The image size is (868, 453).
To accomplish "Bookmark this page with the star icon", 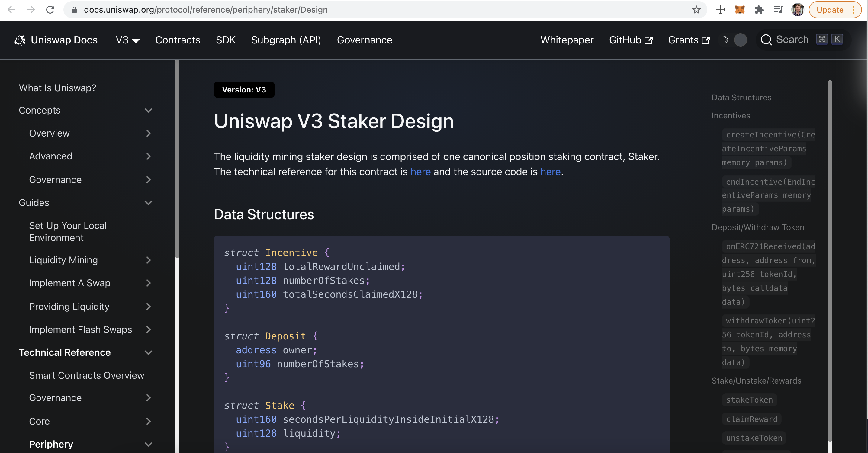I will pos(696,10).
